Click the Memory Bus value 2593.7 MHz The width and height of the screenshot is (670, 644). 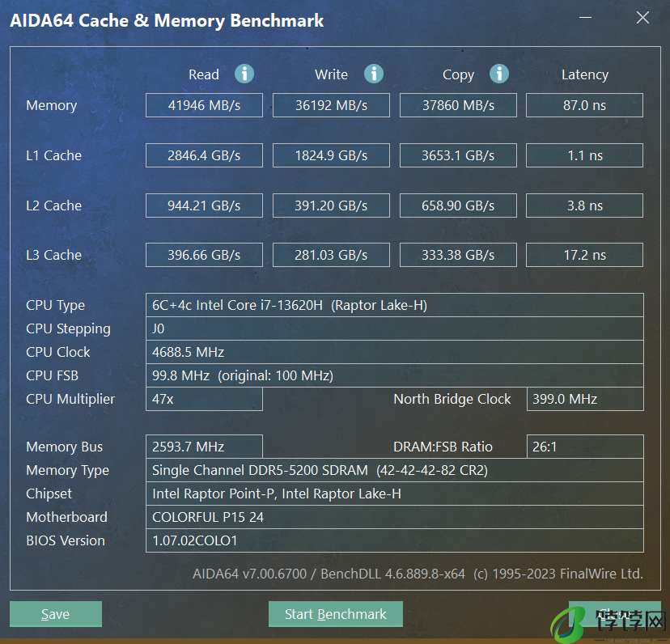point(204,447)
